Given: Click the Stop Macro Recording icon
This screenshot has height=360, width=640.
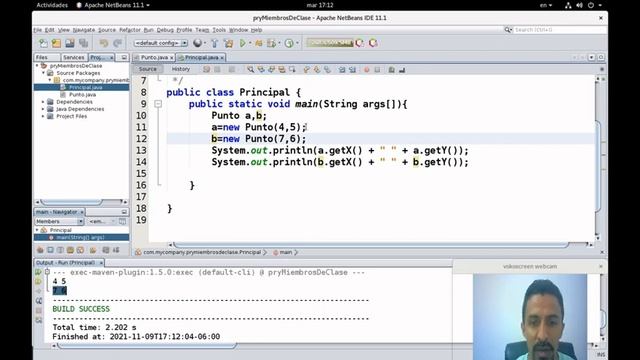Looking at the screenshot, I should click(377, 70).
